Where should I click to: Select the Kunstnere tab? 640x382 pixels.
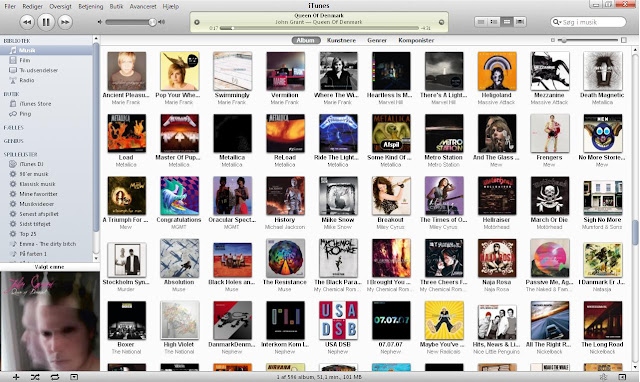(x=341, y=40)
